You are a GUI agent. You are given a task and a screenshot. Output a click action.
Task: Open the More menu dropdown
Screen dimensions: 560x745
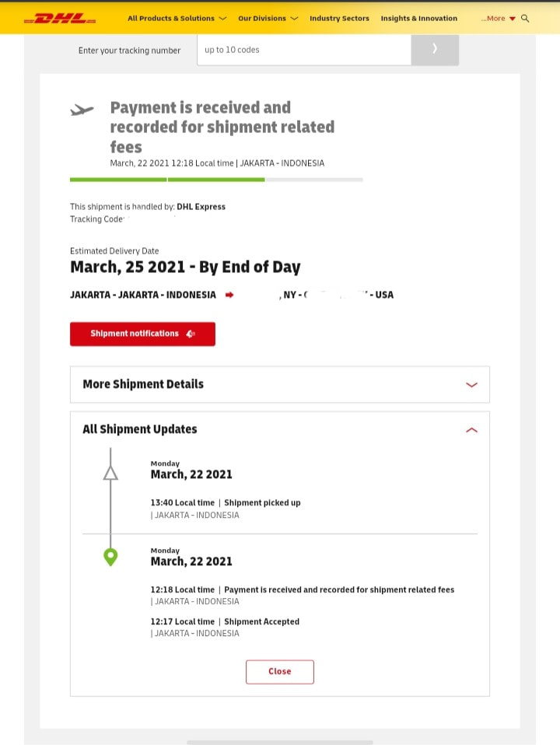click(498, 19)
